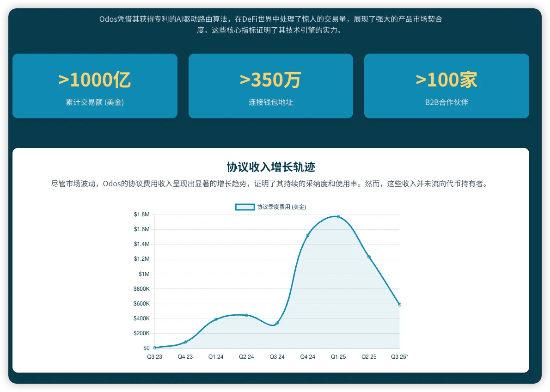Image resolution: width=550 pixels, height=392 pixels.
Task: Click the Q2 25 data point
Action: click(369, 257)
